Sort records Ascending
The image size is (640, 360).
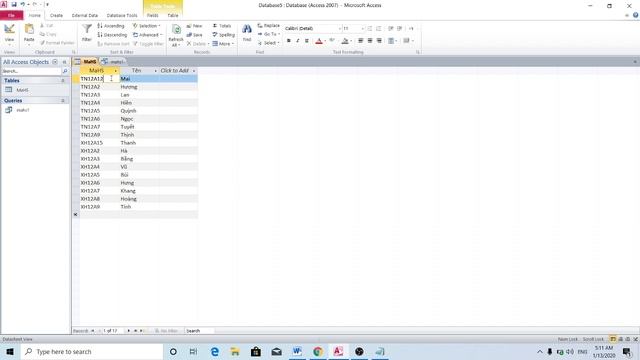click(111, 26)
